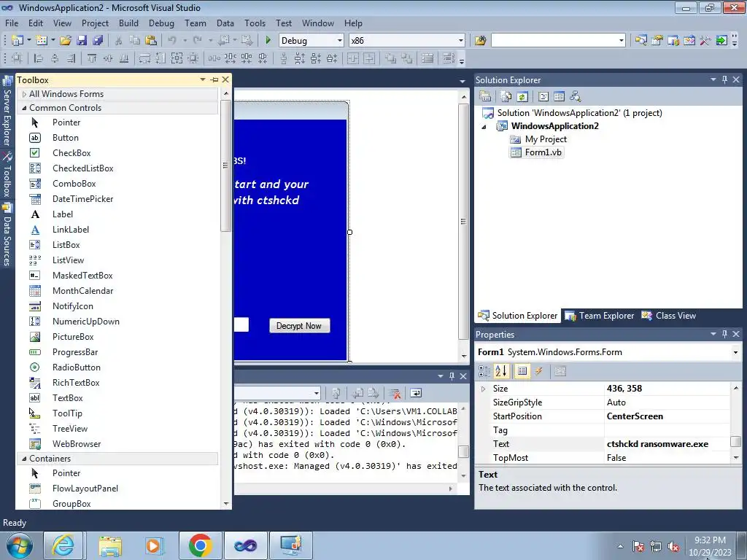The height and width of the screenshot is (560, 747).
Task: Click the Start Page green arrow icon
Action: click(x=721, y=41)
